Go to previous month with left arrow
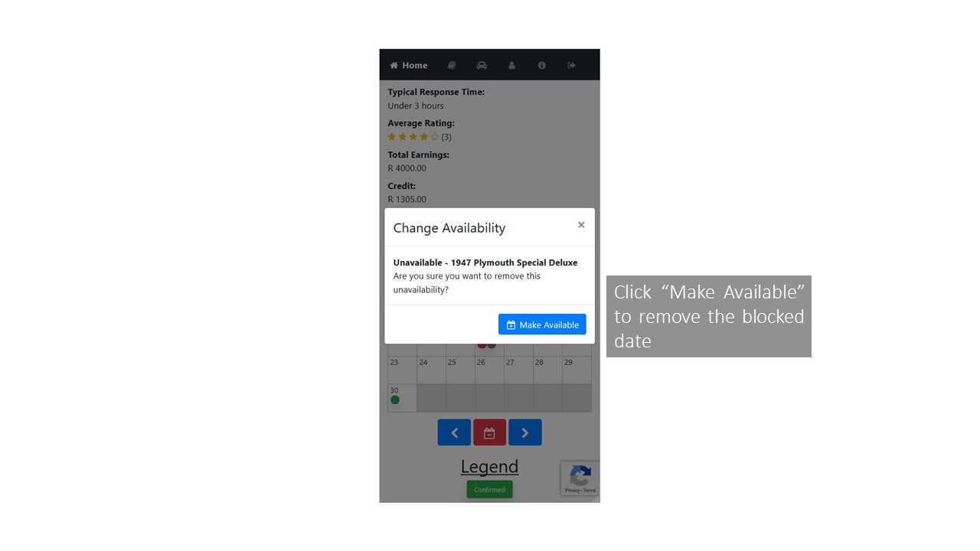 (454, 432)
